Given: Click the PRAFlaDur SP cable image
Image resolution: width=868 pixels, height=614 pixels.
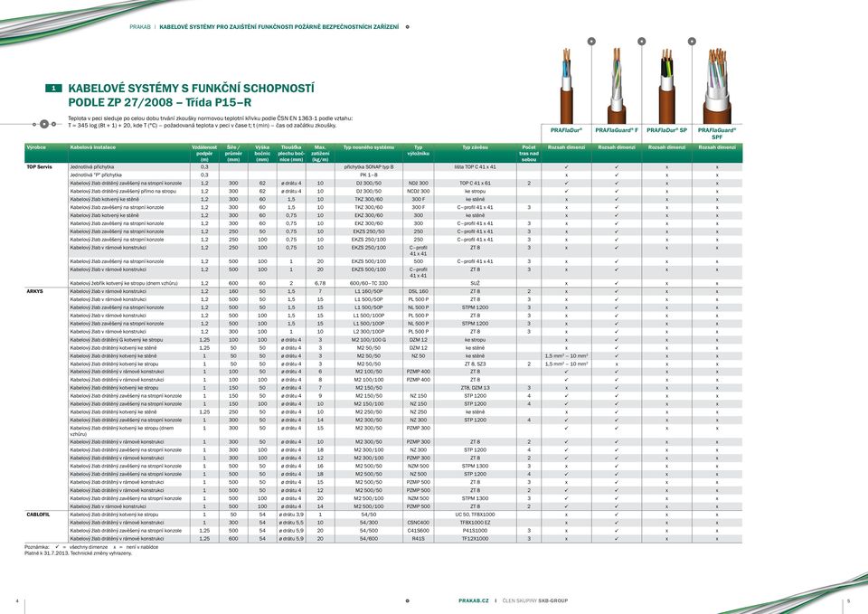Looking at the screenshot, I should click(666, 86).
